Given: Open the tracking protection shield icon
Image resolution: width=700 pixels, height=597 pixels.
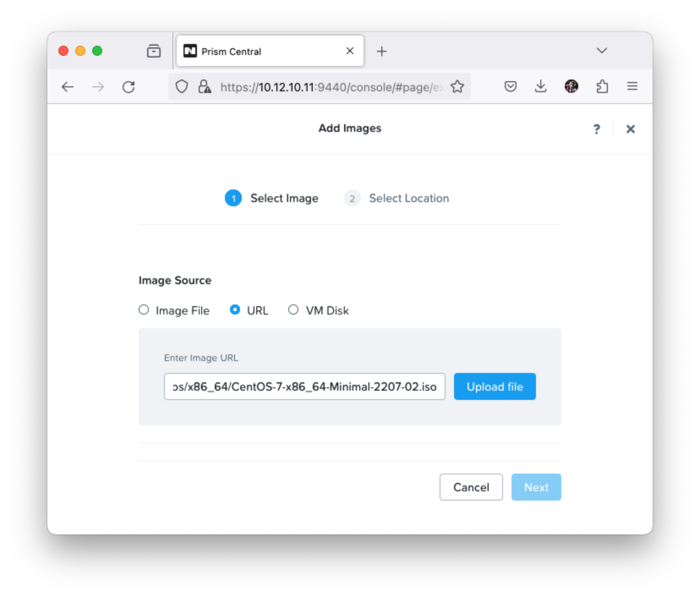Looking at the screenshot, I should 182,87.
